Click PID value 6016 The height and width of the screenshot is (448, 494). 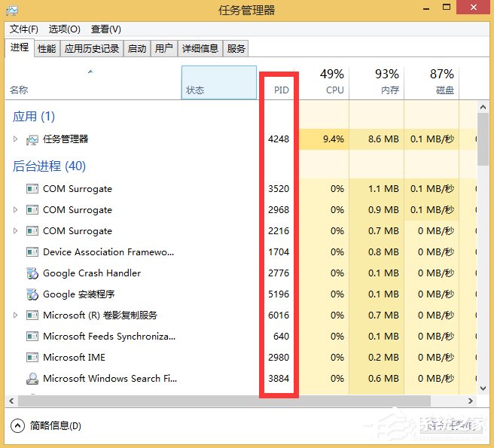(279, 315)
